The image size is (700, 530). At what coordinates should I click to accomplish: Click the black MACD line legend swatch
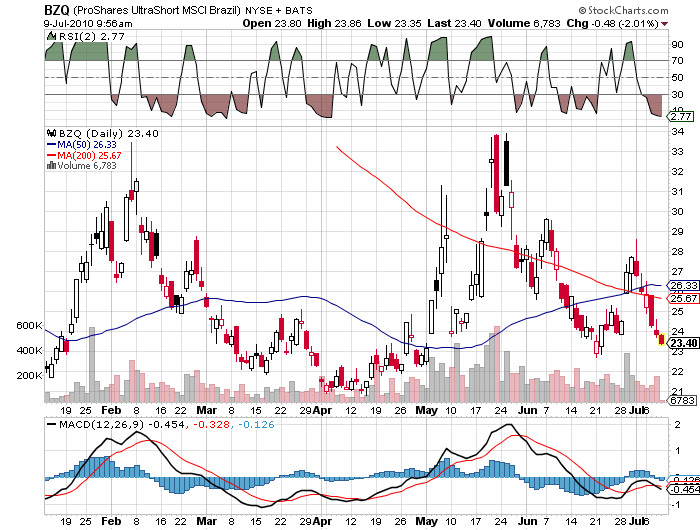click(x=52, y=424)
